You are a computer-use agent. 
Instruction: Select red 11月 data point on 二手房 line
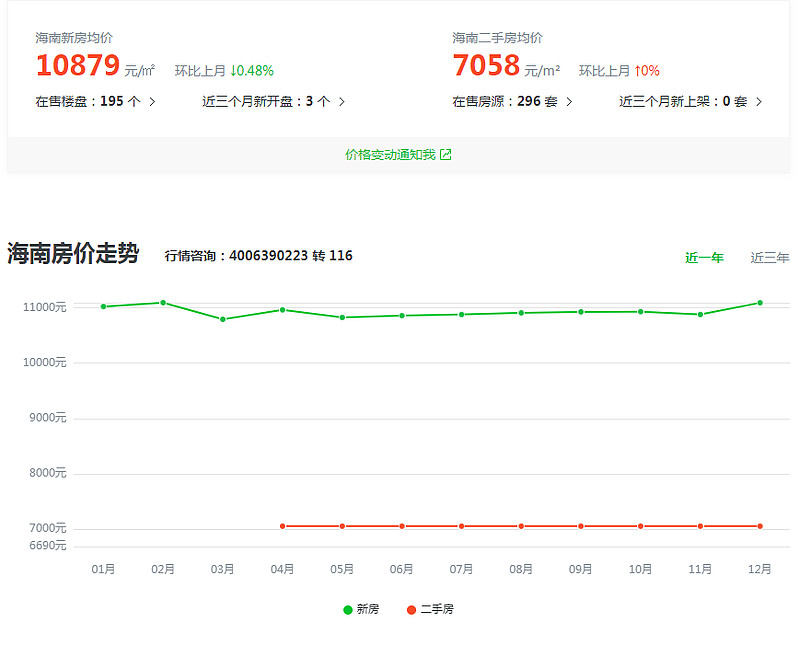701,526
